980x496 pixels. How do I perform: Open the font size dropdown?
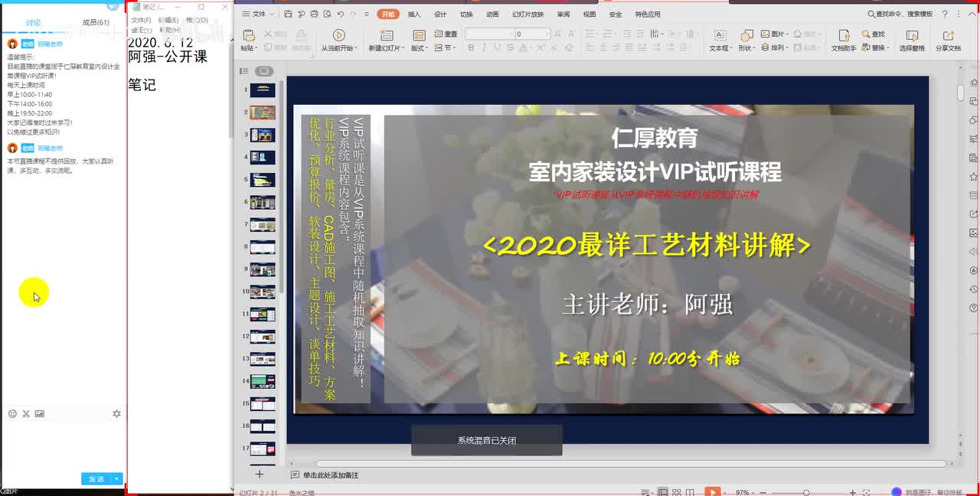pyautogui.click(x=547, y=34)
